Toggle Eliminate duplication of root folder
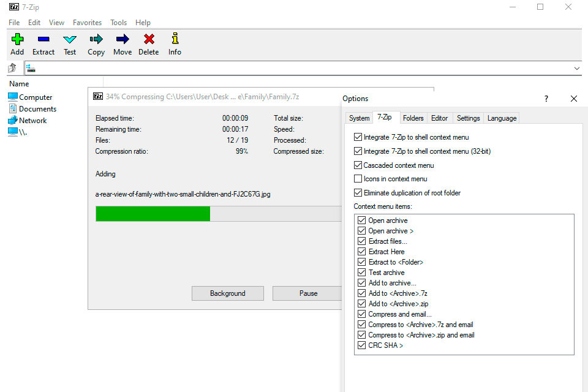Screen dimensions: 588x392 click(358, 192)
